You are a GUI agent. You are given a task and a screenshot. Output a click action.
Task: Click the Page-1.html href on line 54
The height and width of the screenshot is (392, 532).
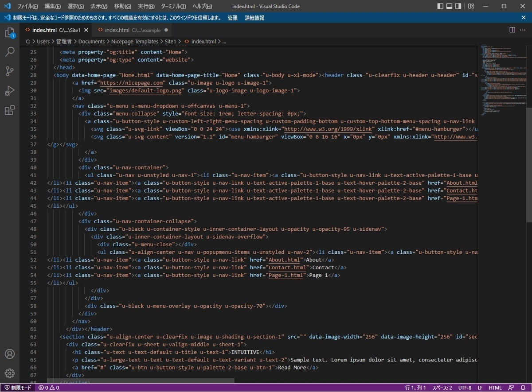(x=287, y=275)
